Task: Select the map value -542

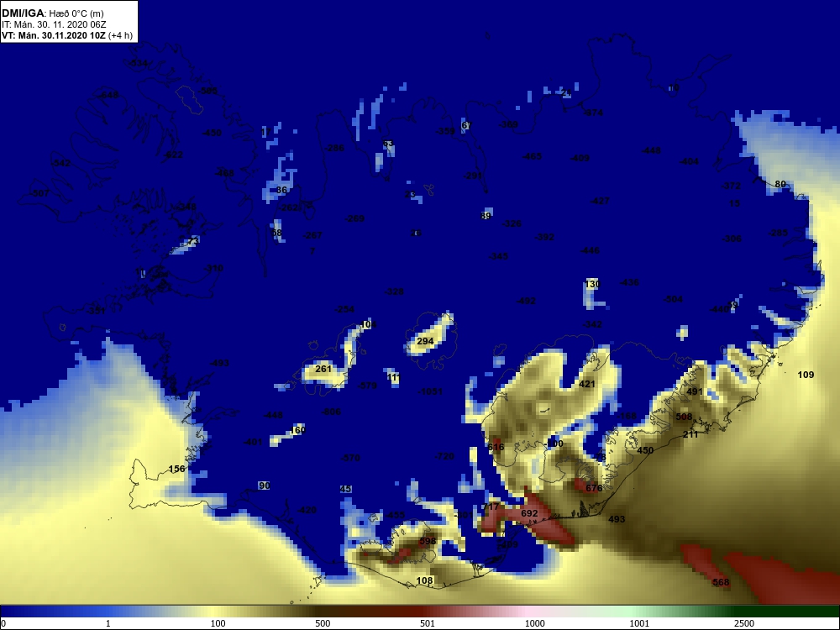Action: 61,163
